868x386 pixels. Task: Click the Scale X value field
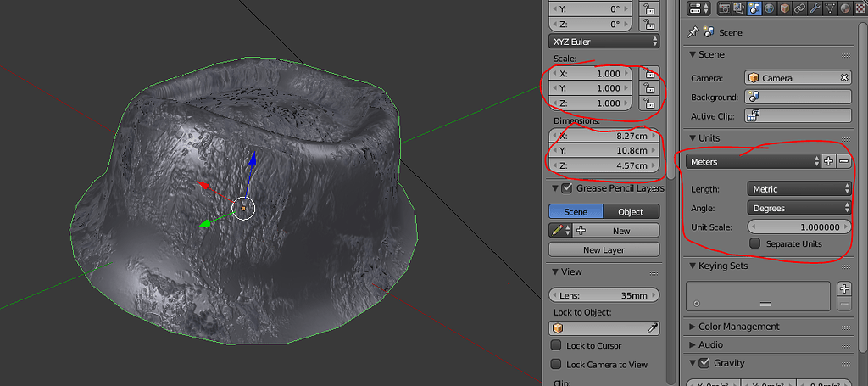point(590,73)
